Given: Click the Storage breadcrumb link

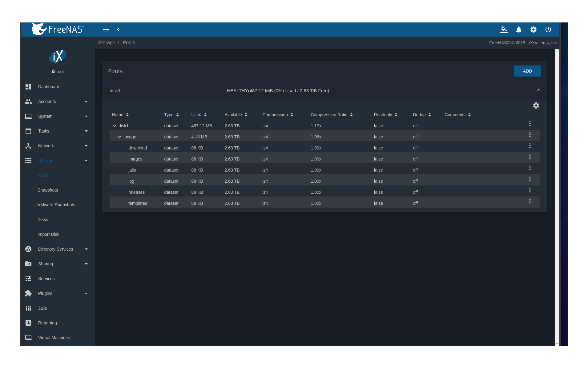Looking at the screenshot, I should click(107, 43).
